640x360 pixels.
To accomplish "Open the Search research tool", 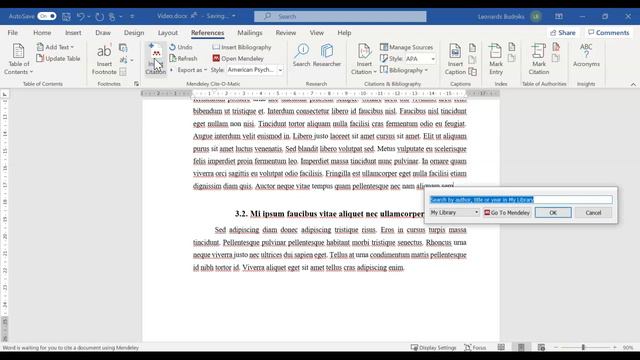I will [302, 55].
